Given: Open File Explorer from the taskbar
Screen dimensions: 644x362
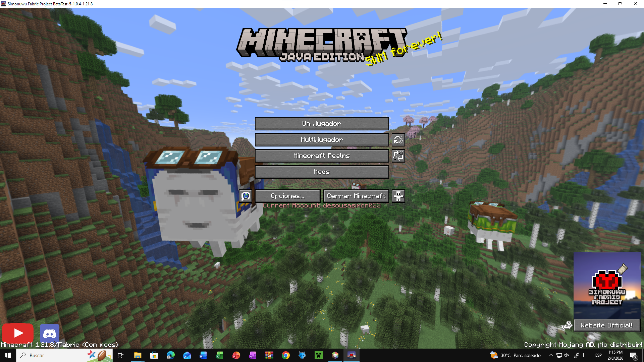Looking at the screenshot, I should [x=138, y=355].
